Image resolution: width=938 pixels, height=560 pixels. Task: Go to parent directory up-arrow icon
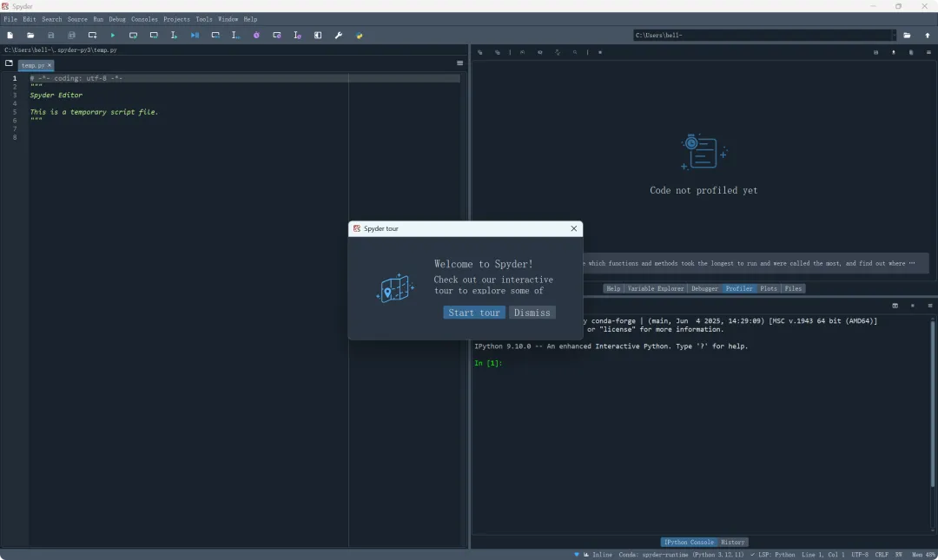click(x=928, y=36)
